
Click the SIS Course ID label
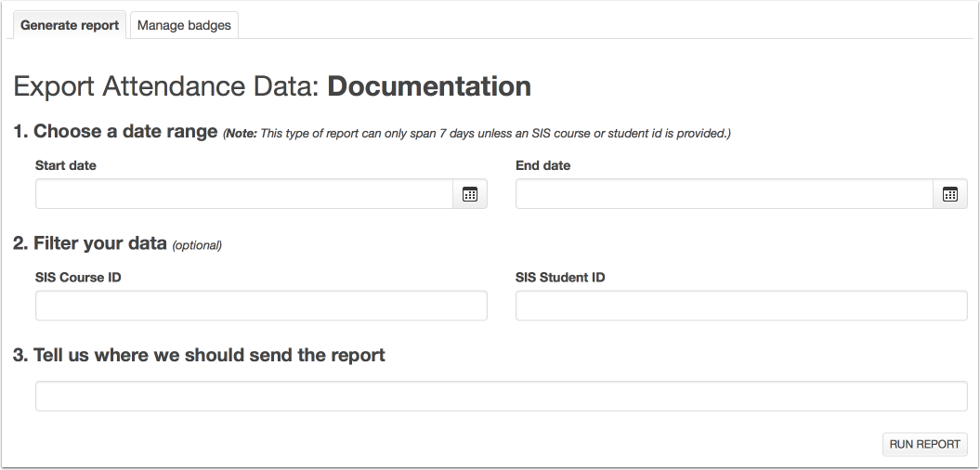point(78,278)
